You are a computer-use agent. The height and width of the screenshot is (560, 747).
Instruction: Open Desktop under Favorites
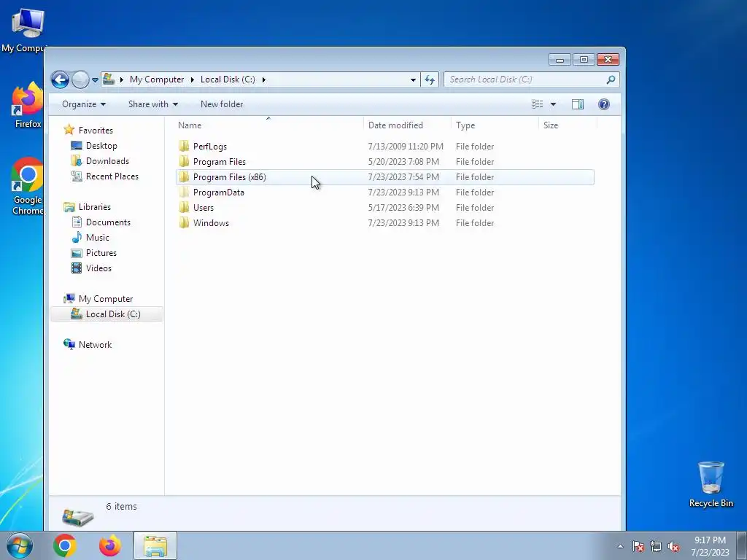(x=101, y=146)
